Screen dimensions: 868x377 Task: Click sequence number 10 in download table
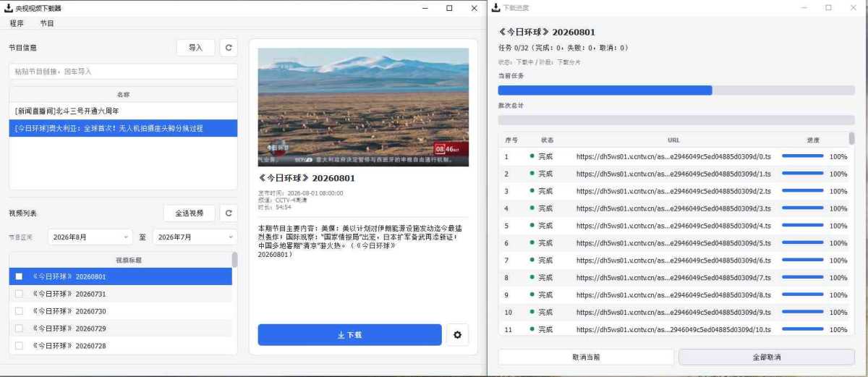(509, 313)
